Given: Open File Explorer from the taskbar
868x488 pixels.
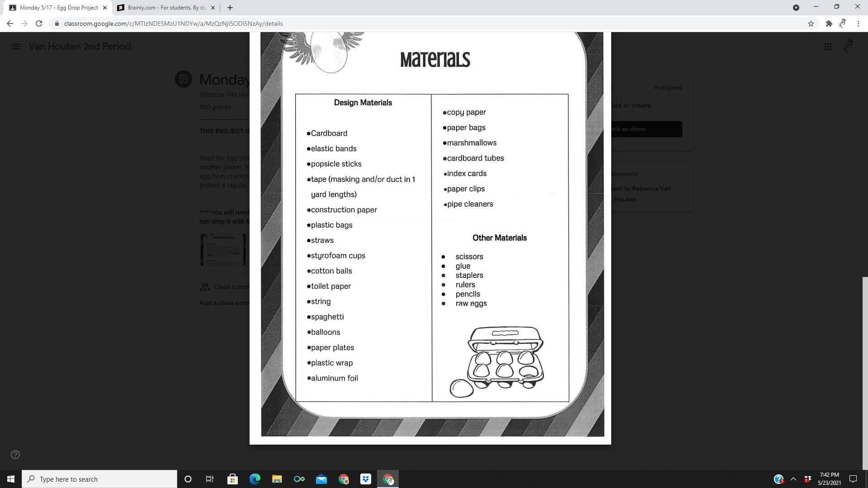Looking at the screenshot, I should [277, 479].
